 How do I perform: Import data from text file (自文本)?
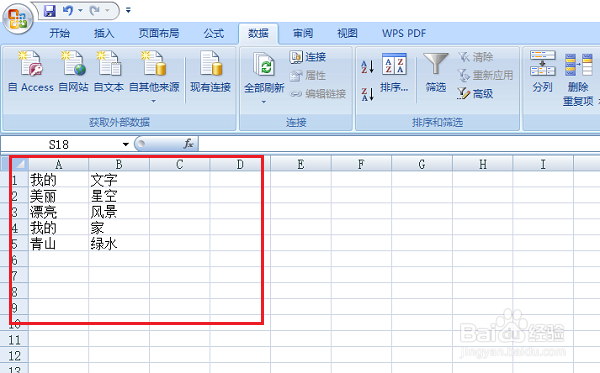[109, 72]
